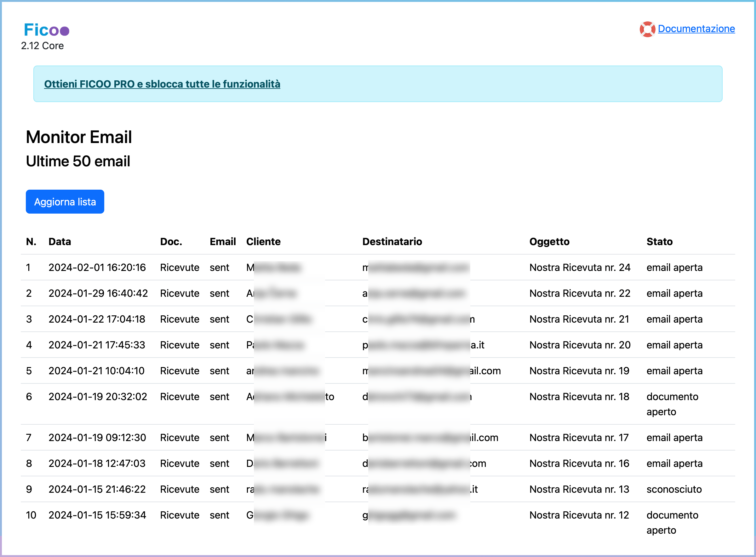Click the 'Ultime 50 email' heading
Screen dimensions: 756x557
point(78,161)
